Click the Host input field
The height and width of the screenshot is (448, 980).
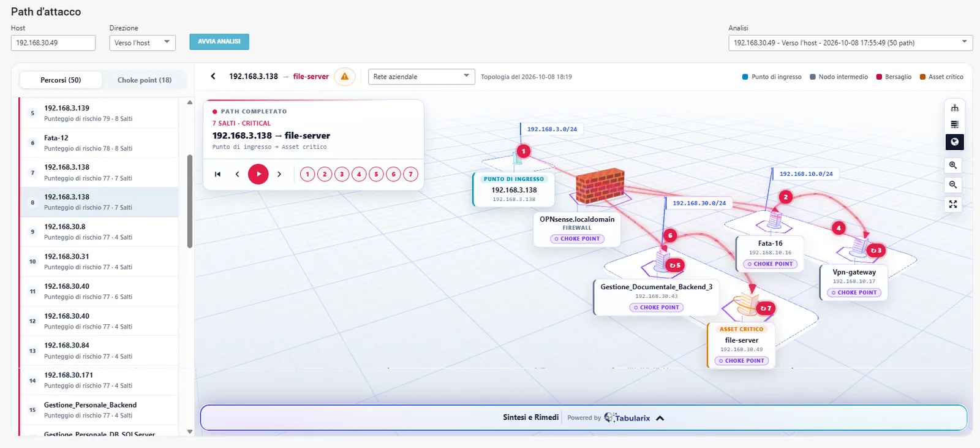pyautogui.click(x=53, y=43)
